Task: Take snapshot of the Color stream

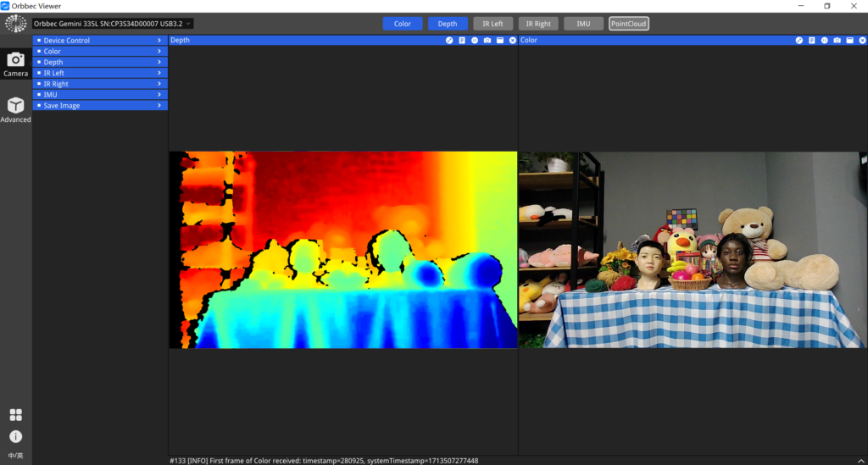Action: tap(837, 41)
